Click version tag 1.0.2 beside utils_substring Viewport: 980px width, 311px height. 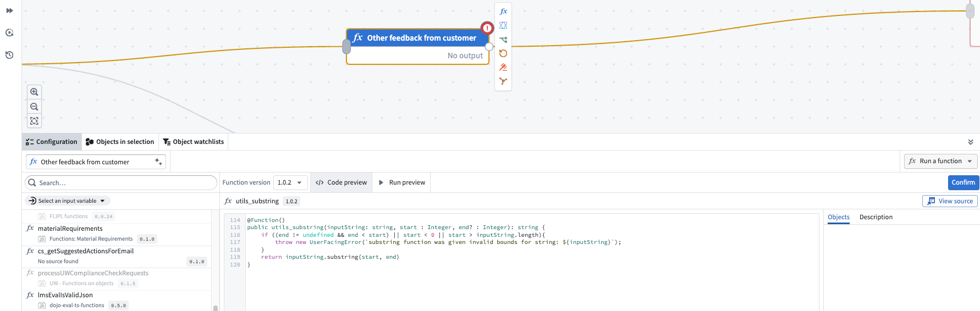coord(291,202)
